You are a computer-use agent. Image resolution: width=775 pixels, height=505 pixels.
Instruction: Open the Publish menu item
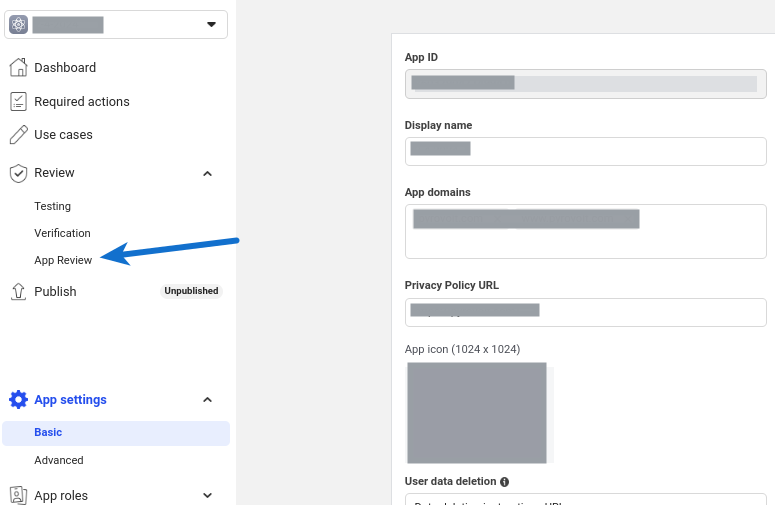coord(55,292)
